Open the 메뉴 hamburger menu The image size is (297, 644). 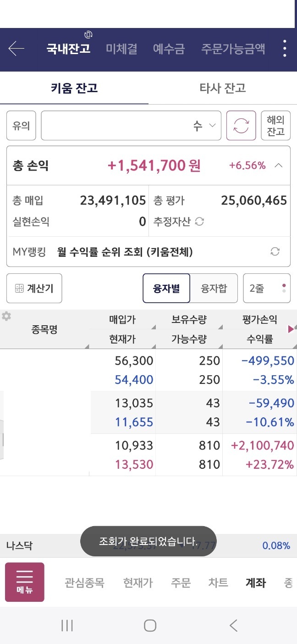[25, 582]
